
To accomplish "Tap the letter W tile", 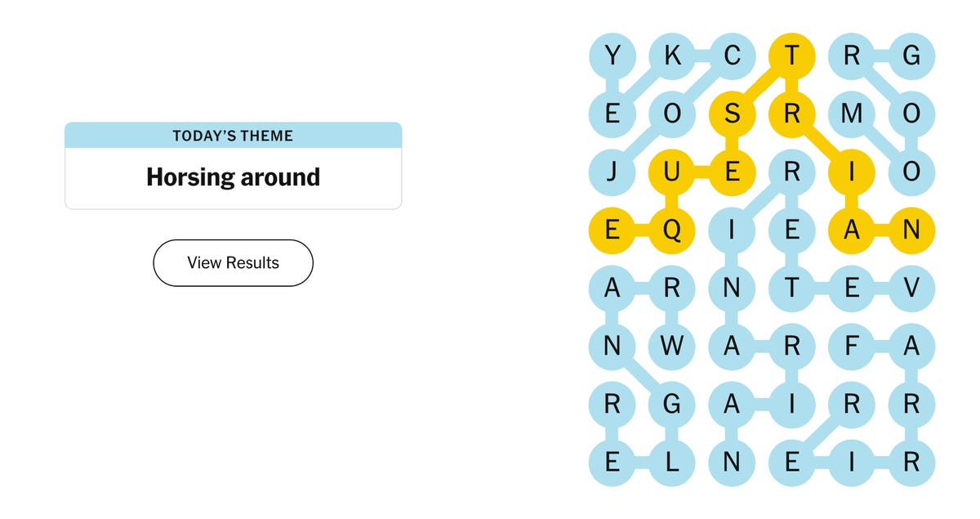I will coord(672,347).
